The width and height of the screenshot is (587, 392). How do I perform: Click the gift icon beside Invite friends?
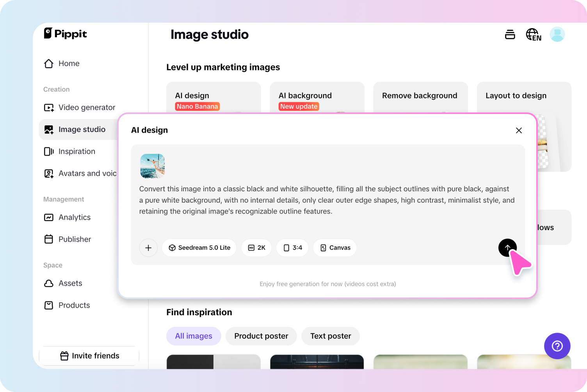coord(64,356)
